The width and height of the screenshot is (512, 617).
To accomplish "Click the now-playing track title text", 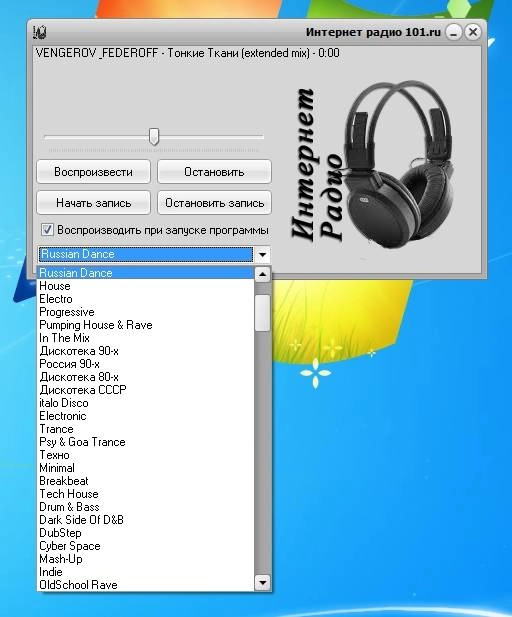I will point(187,53).
